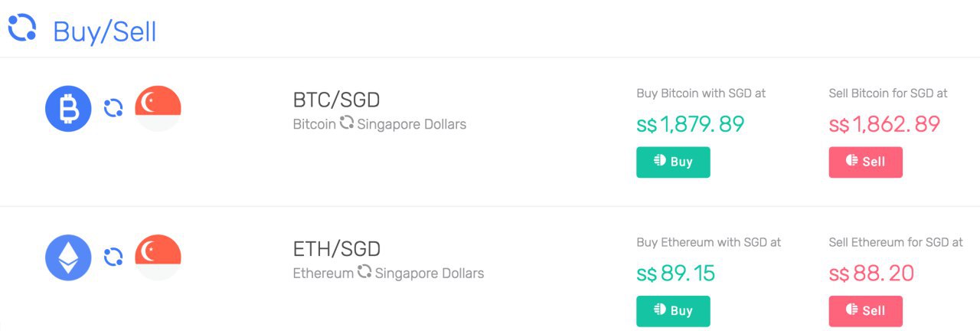The image size is (980, 331).
Task: Select the S$88.20 Ethereum sell price
Action: click(871, 274)
